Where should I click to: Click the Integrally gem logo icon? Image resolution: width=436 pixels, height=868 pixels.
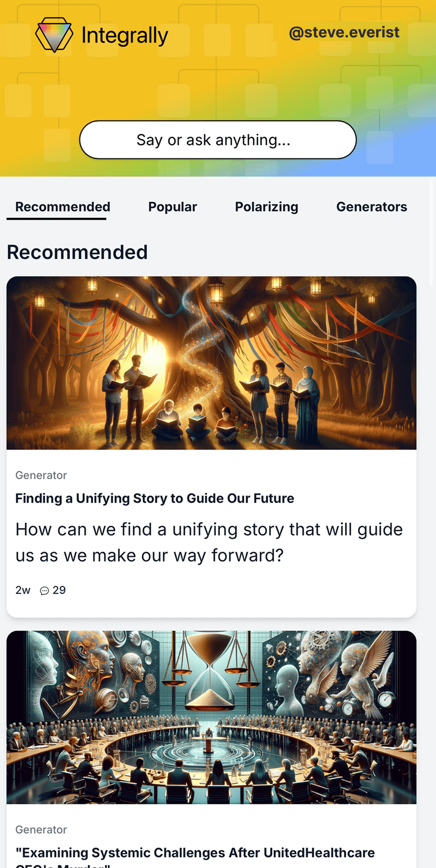54,35
